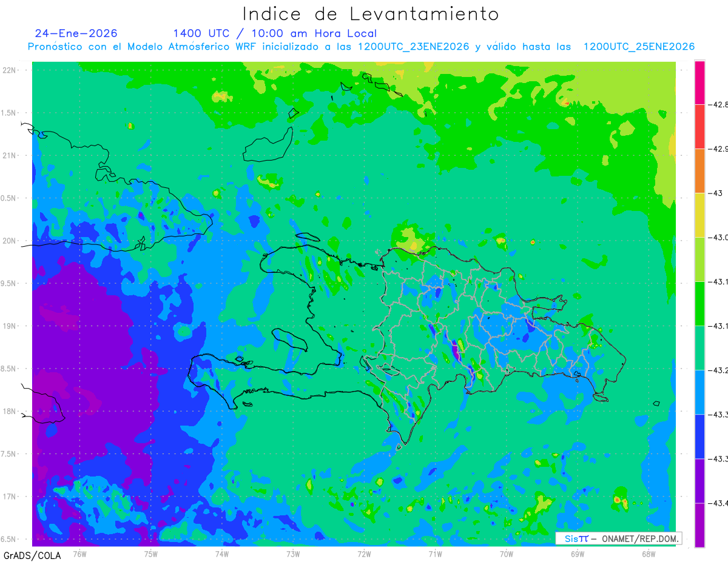Click the '17N' latitude label
The width and height of the screenshot is (728, 562).
click(x=10, y=497)
